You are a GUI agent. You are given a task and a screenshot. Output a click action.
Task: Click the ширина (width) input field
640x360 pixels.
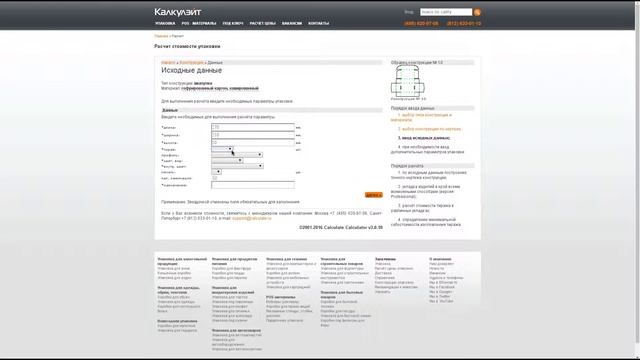[x=253, y=135]
